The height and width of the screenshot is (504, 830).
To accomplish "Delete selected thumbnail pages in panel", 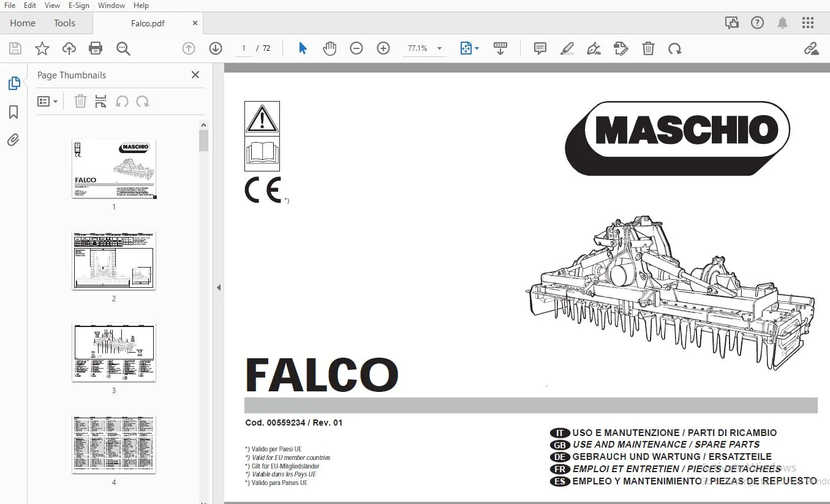I will pos(80,102).
